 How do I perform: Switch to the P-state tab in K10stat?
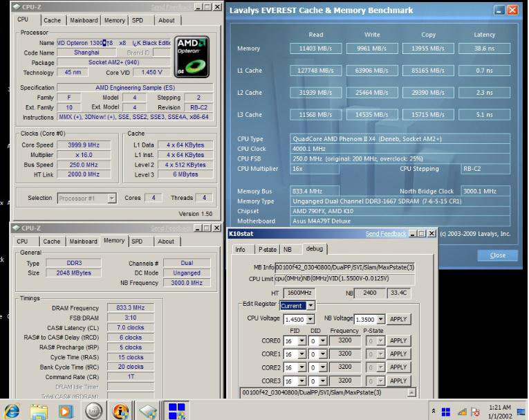click(x=266, y=249)
